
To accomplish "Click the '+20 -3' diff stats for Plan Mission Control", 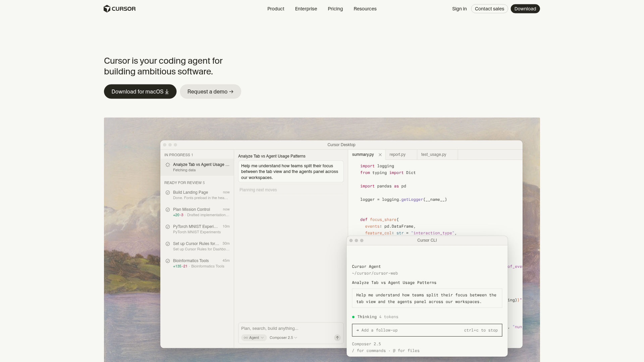I will [178, 215].
